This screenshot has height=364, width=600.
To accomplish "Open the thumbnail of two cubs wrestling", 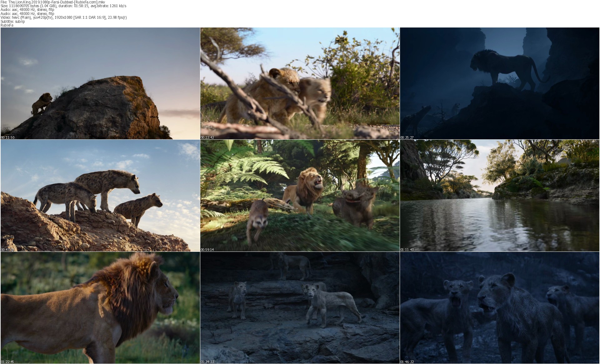I will click(300, 83).
